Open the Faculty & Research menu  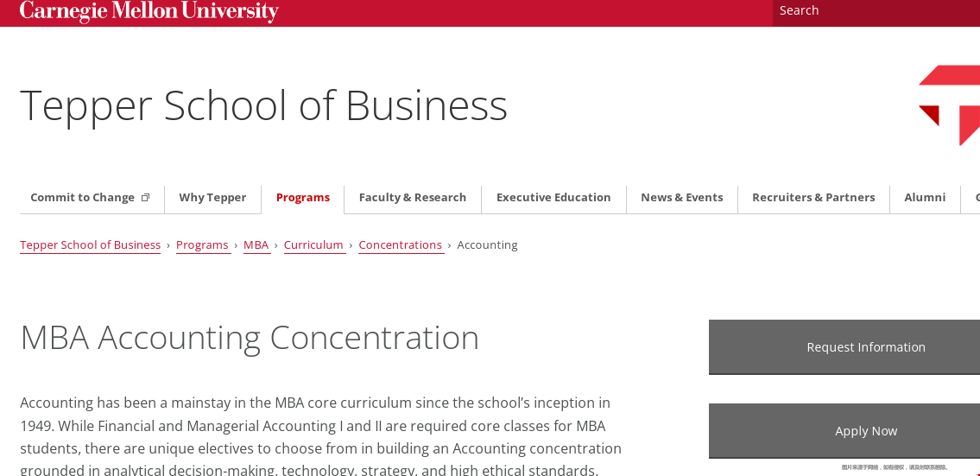413,198
